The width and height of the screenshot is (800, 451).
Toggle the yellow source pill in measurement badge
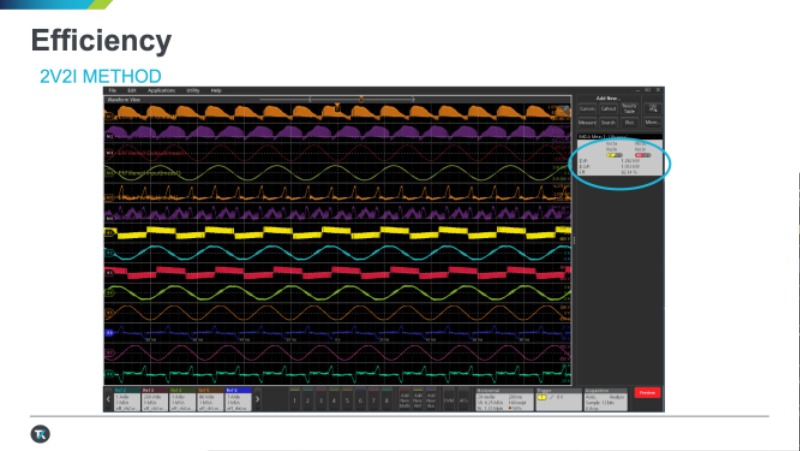click(614, 155)
